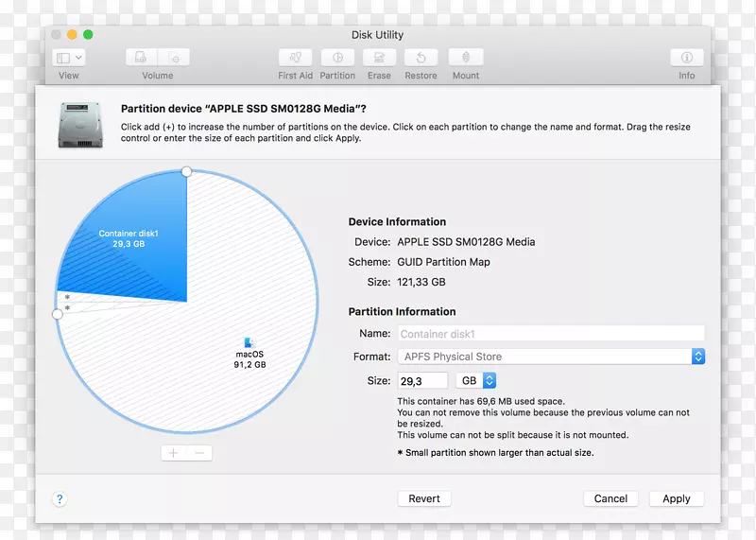Select the Erase toolbar icon
This screenshot has height=540, width=756.
tap(379, 58)
